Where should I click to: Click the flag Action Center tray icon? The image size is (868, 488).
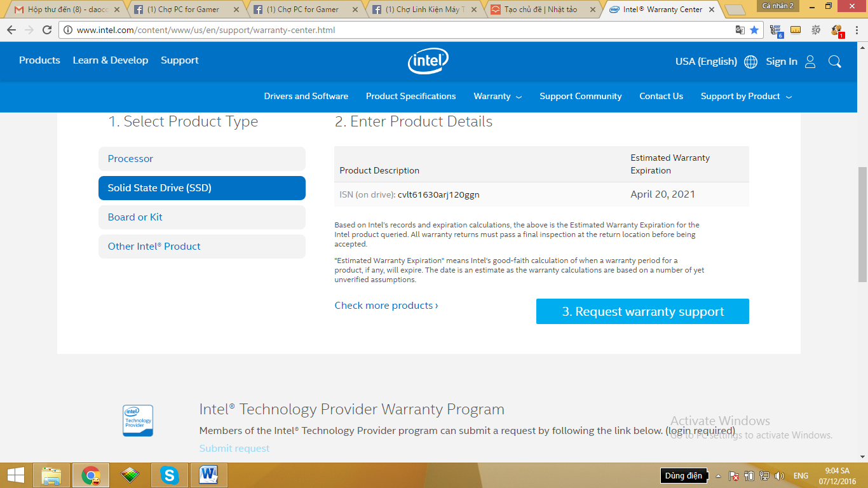733,476
